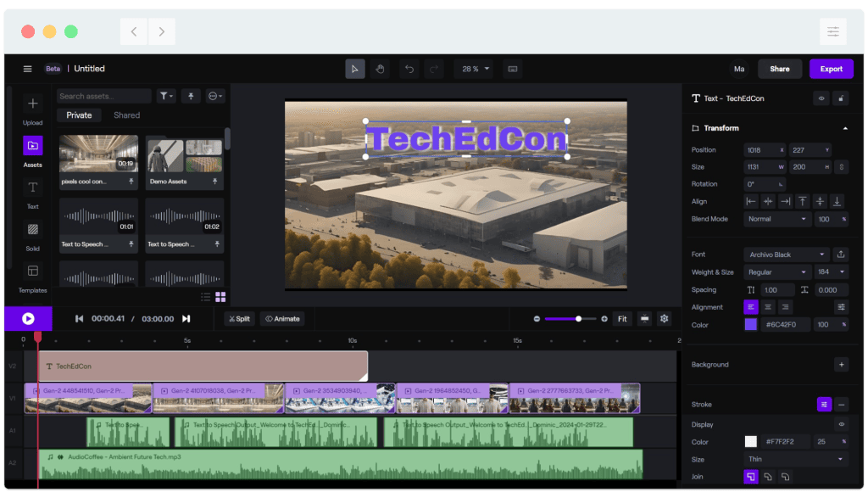Hide the TechEdCon text layer visibility
This screenshot has height=498, width=868.
(820, 98)
